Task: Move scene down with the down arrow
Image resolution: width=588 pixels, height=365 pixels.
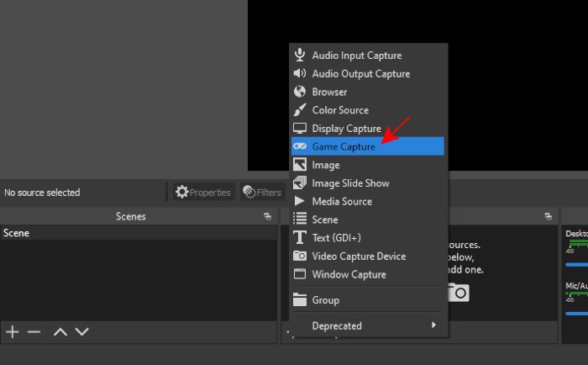Action: click(x=81, y=331)
